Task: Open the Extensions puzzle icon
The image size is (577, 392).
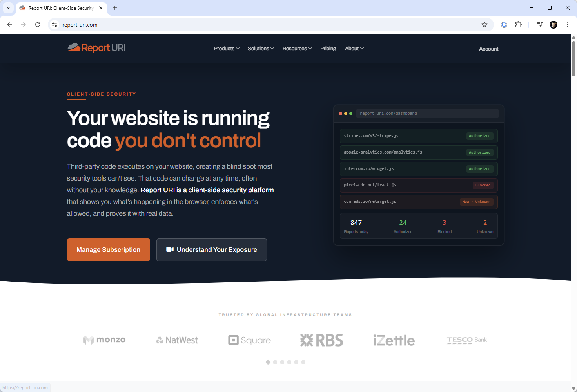Action: [x=518, y=25]
